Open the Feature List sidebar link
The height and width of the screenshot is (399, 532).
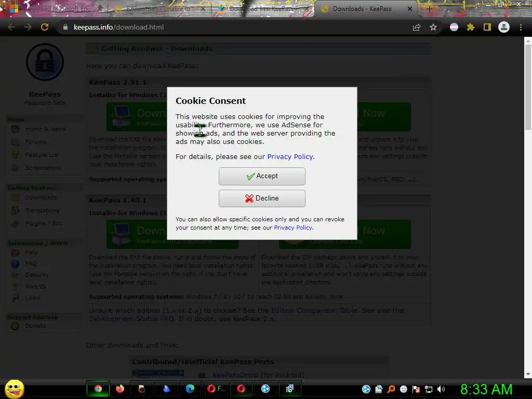[x=42, y=155]
